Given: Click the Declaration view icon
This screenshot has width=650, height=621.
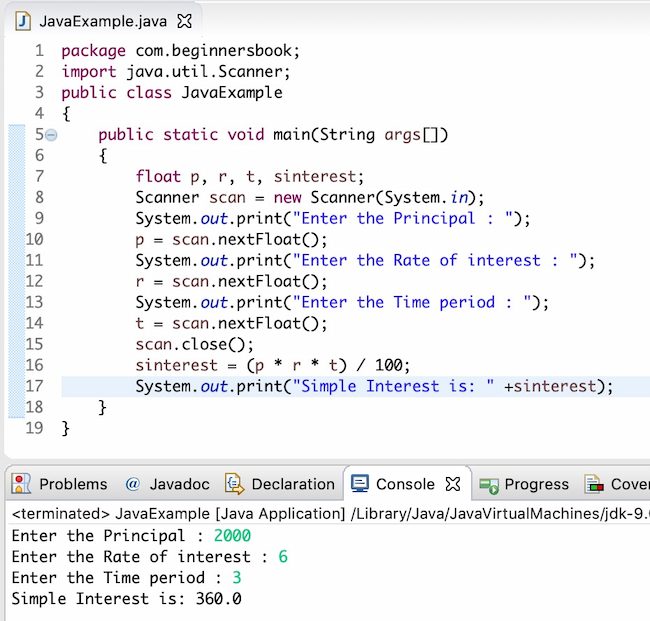Looking at the screenshot, I should tap(234, 484).
